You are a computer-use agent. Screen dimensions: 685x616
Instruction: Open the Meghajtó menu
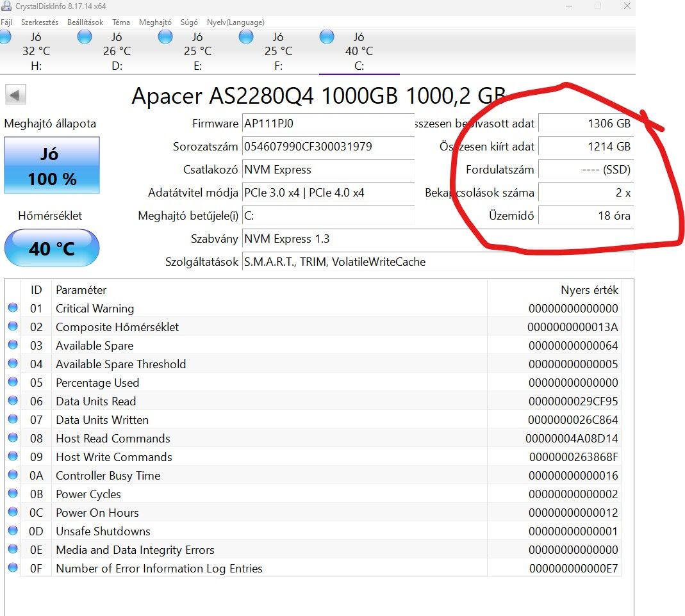pyautogui.click(x=155, y=22)
